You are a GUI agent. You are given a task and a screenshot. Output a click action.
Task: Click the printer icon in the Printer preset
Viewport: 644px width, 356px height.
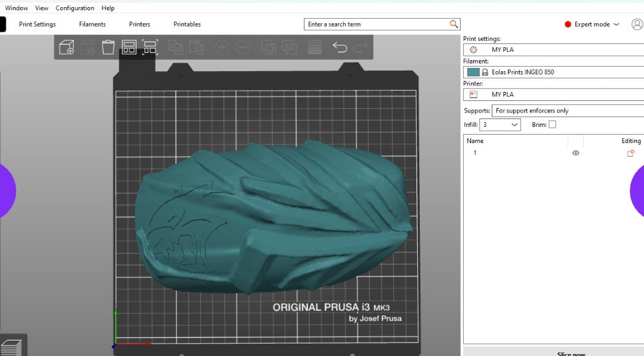pyautogui.click(x=474, y=95)
